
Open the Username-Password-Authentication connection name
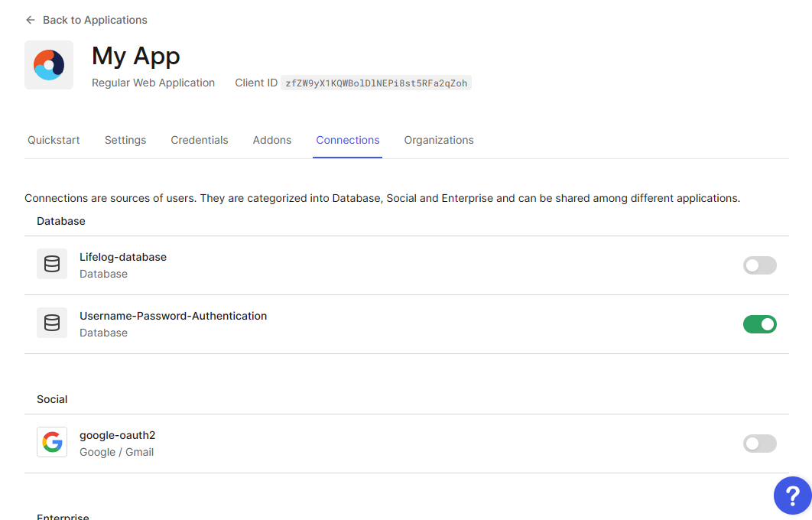tap(173, 316)
